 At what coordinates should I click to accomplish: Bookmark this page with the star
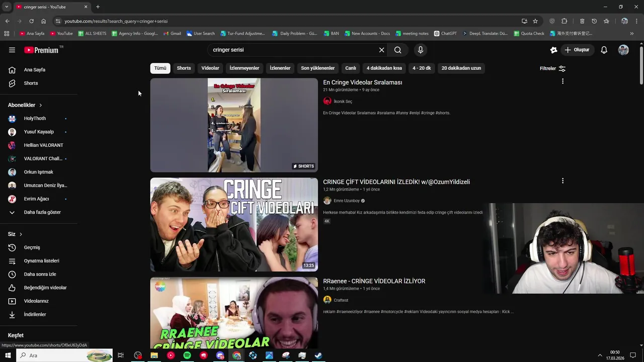point(535,21)
